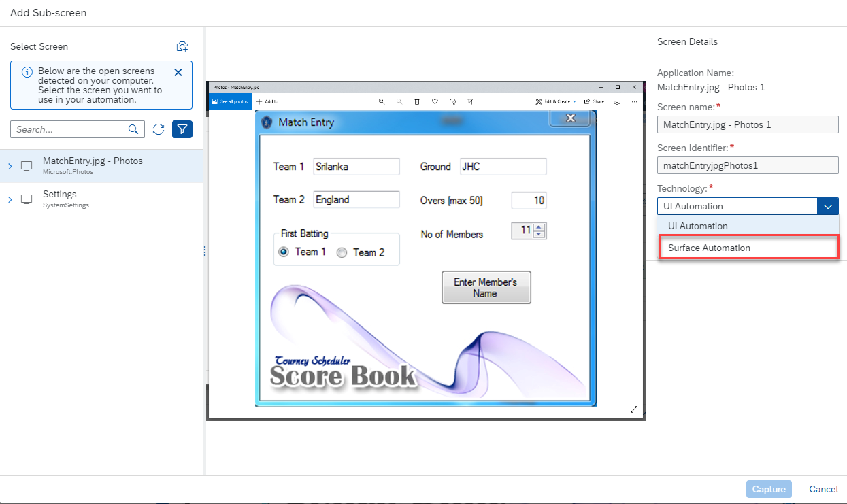Toggle the filter button next to search
This screenshot has width=847, height=504.
[182, 129]
